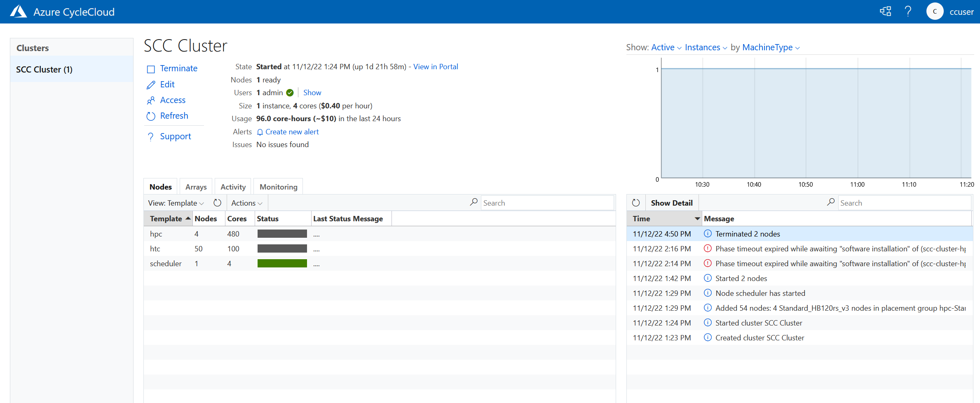
Task: Click the green admin checkmark icon
Action: 290,93
